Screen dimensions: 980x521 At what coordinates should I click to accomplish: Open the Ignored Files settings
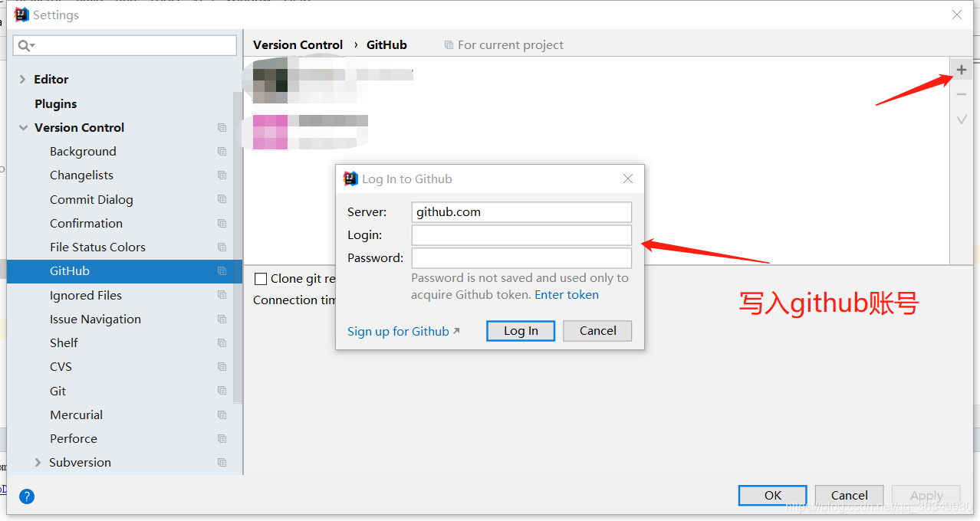pyautogui.click(x=86, y=295)
